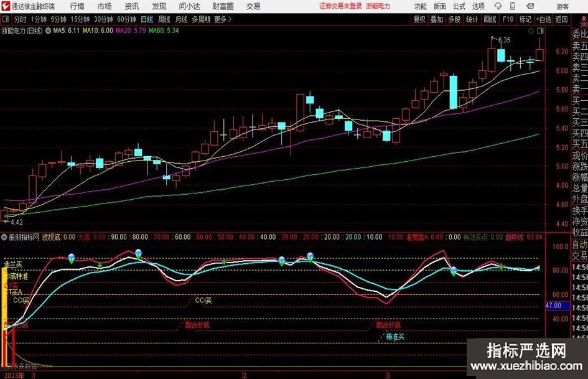The width and height of the screenshot is (588, 379).
Task: Open the 发现 menu
Action: tap(159, 6)
